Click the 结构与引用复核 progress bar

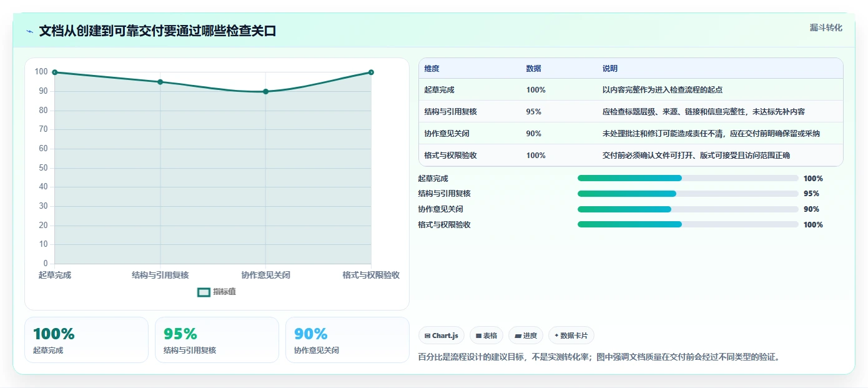point(688,194)
